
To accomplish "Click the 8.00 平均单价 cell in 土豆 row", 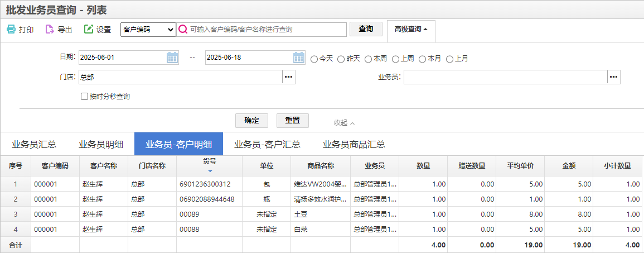I will (x=520, y=214).
